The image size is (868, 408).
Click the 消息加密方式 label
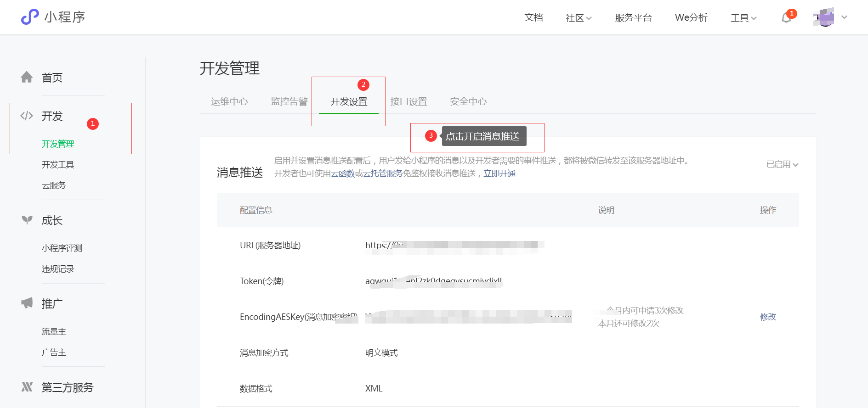click(x=264, y=352)
